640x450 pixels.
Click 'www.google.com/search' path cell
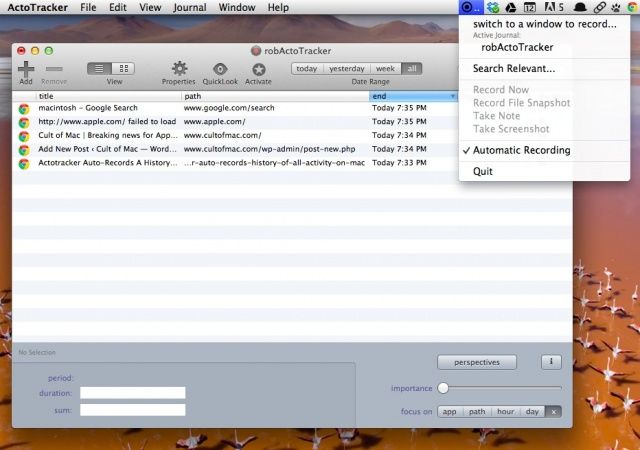pos(229,108)
